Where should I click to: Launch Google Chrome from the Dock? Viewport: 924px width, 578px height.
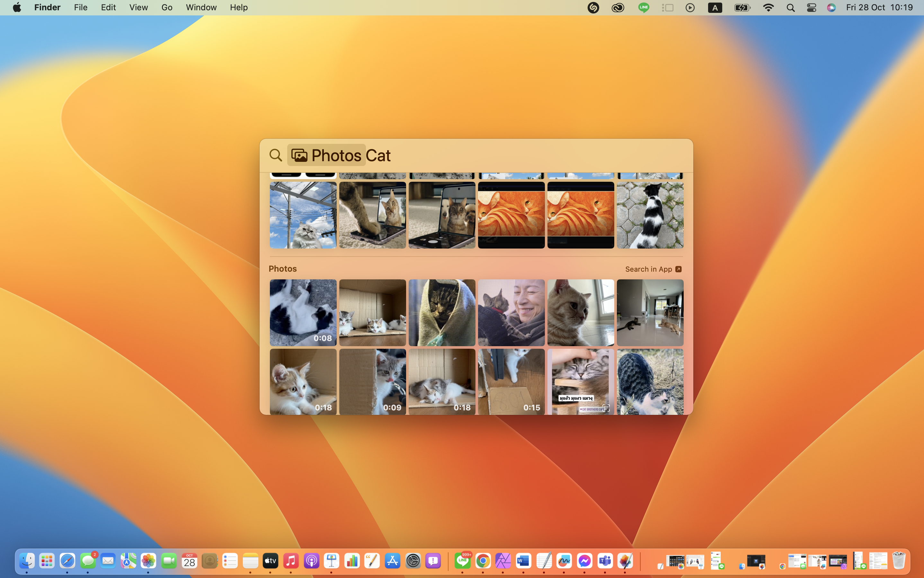point(483,561)
